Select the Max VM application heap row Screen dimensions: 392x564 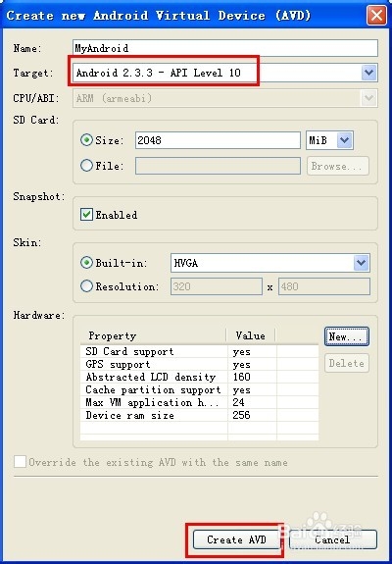199,402
